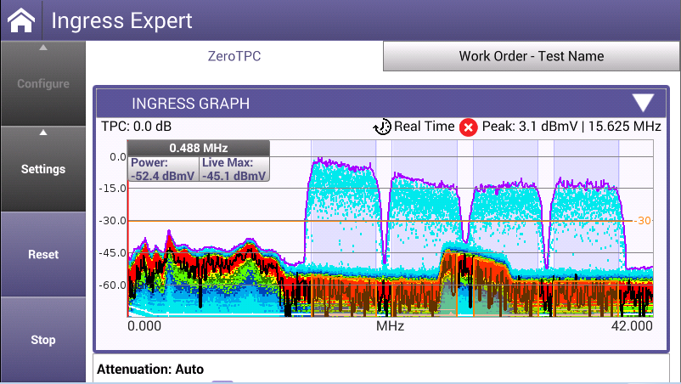Select the 0.488 MHz marker label
681x384 pixels.
pos(198,148)
